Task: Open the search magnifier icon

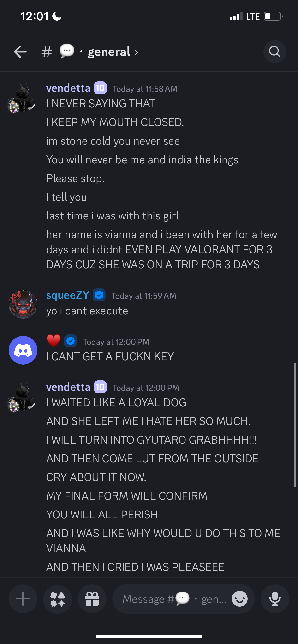Action: click(275, 52)
